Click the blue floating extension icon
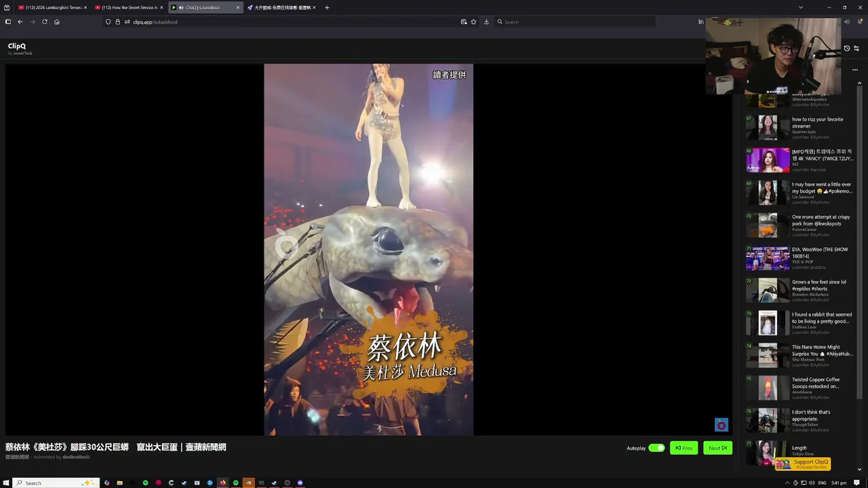The height and width of the screenshot is (488, 868). coord(722,425)
